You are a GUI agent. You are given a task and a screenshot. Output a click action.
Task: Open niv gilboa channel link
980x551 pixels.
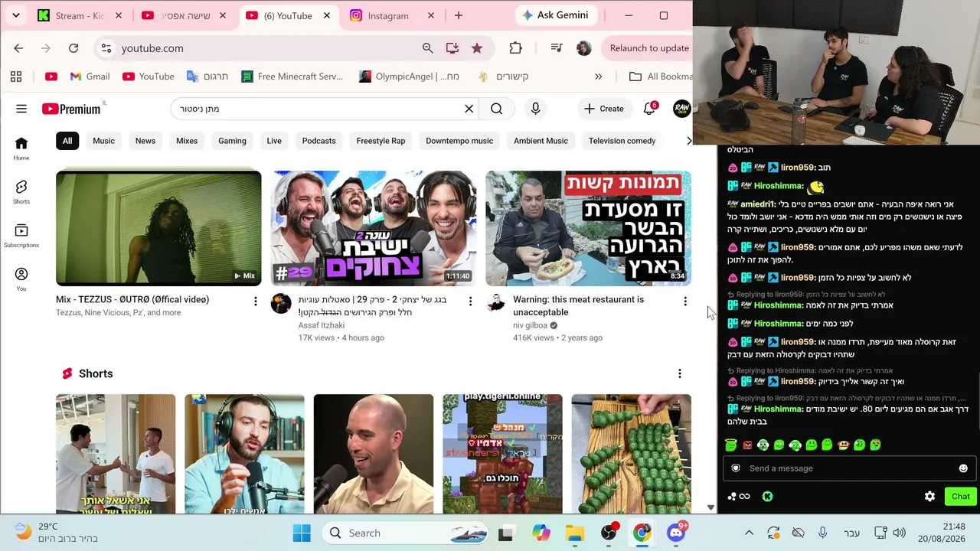[530, 325]
